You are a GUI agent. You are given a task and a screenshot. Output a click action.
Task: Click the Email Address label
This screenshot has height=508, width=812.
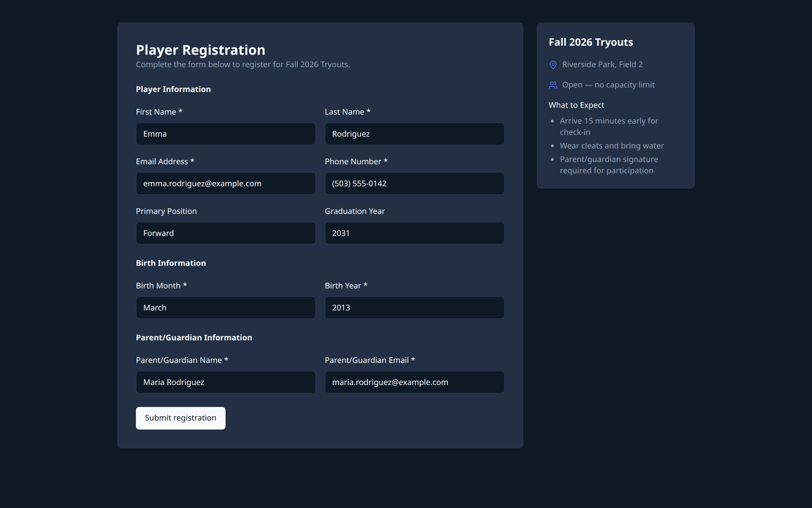point(165,162)
